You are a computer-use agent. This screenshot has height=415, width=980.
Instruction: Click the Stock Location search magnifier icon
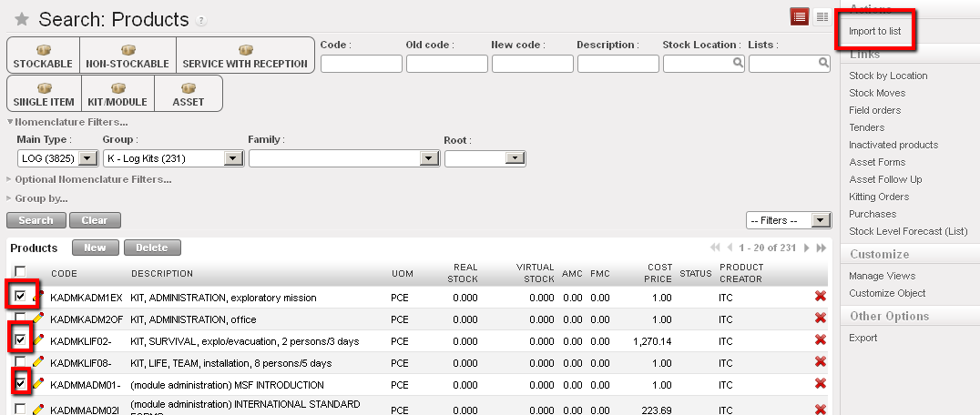[x=739, y=64]
